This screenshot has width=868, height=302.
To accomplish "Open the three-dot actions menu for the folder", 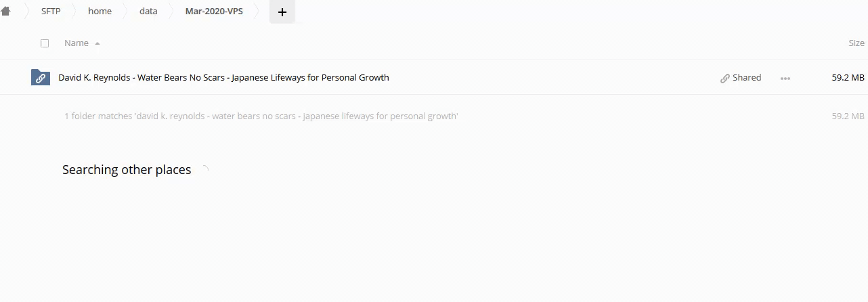I will point(785,78).
